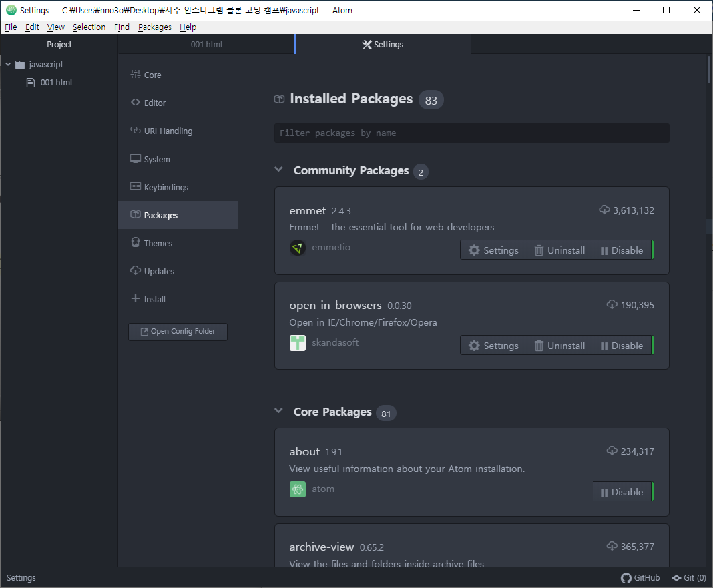713x588 pixels.
Task: Select the Settings tab
Action: coord(383,45)
